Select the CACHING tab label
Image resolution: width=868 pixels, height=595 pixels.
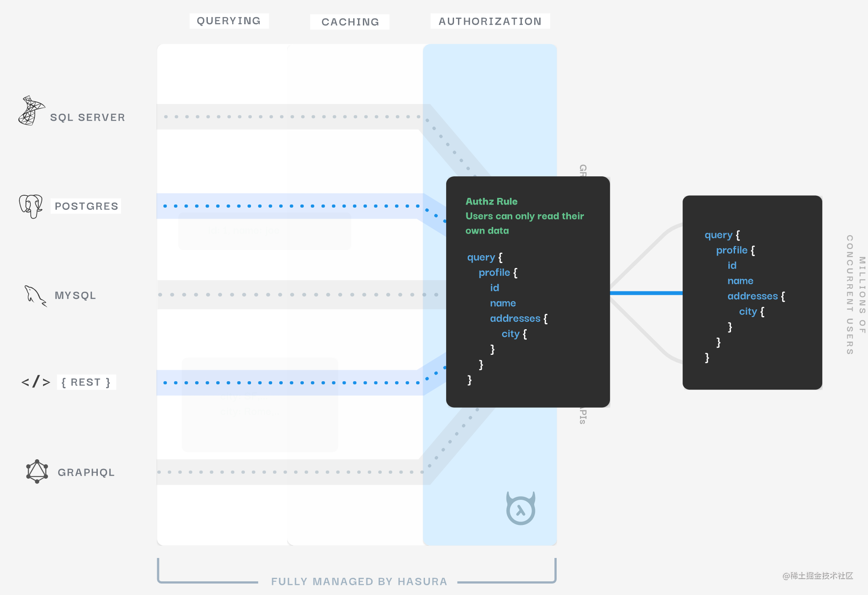point(350,22)
